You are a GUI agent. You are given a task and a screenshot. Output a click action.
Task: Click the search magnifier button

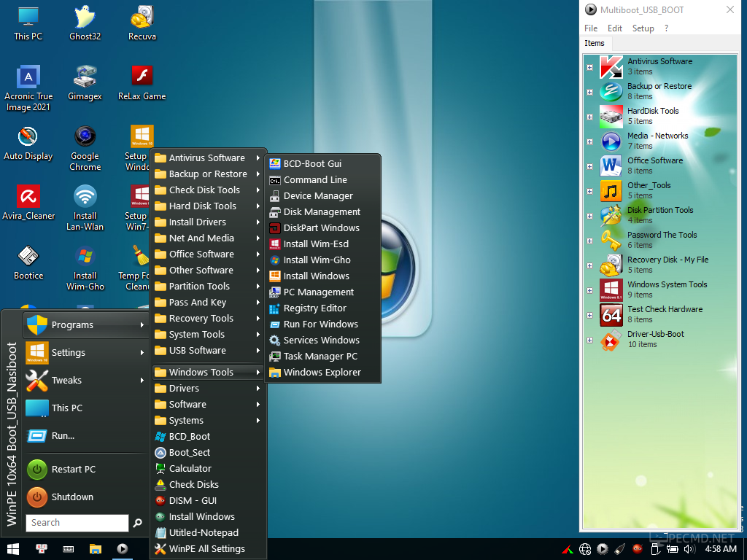tap(138, 522)
